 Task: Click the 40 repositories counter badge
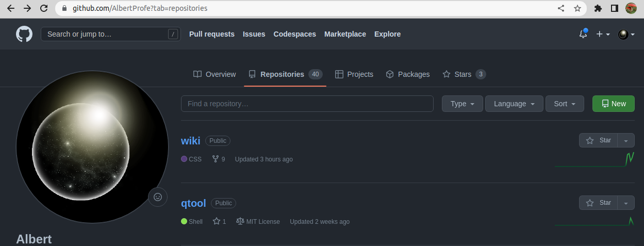(316, 74)
